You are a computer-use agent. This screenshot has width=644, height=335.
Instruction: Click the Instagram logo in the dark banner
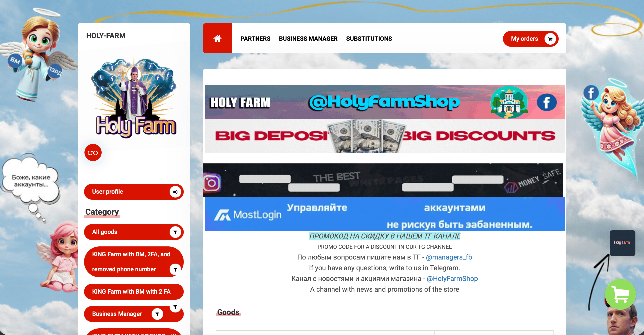(x=212, y=183)
